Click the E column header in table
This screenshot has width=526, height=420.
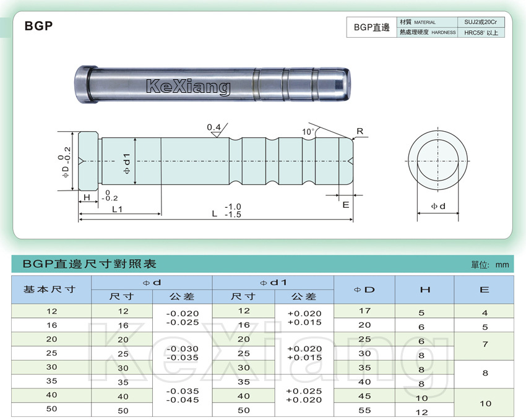click(484, 289)
